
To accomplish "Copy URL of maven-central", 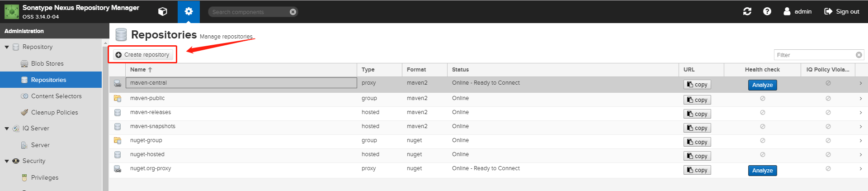I will pos(697,85).
